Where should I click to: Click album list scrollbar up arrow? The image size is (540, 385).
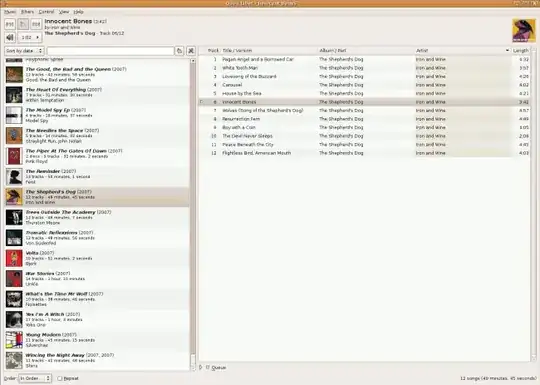coord(193,61)
